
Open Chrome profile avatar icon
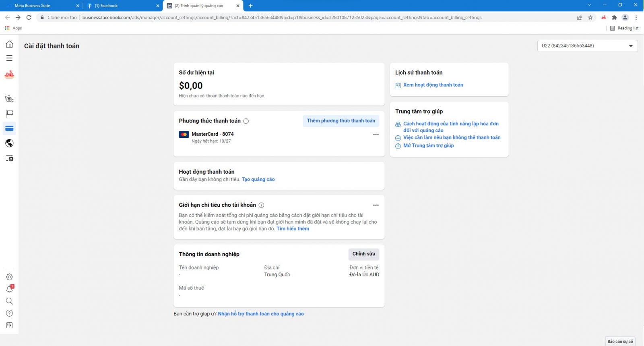[625, 17]
